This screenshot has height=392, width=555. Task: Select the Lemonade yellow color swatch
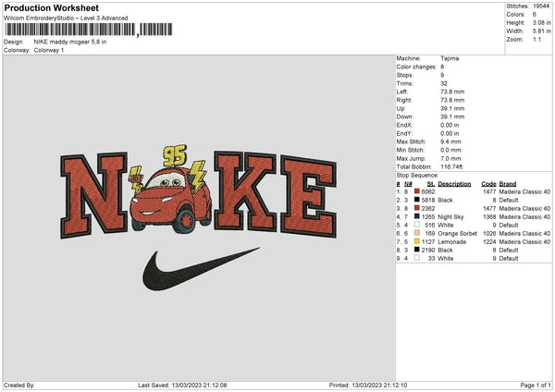click(x=417, y=241)
